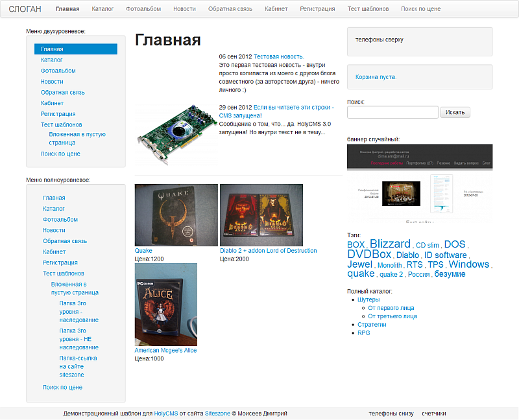The height and width of the screenshot is (420, 519).
Task: Open Главная in top navigation bar
Action: (x=67, y=9)
